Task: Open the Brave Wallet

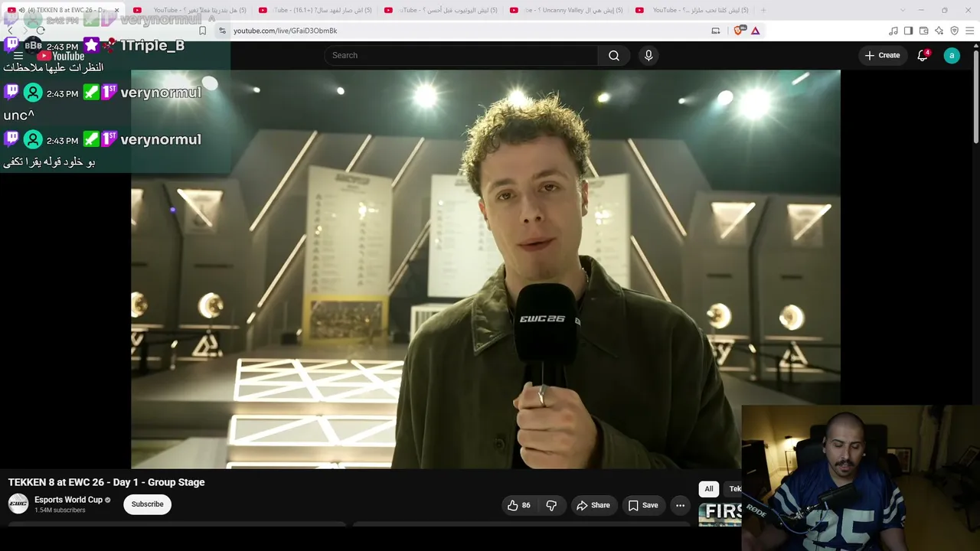Action: (x=923, y=31)
